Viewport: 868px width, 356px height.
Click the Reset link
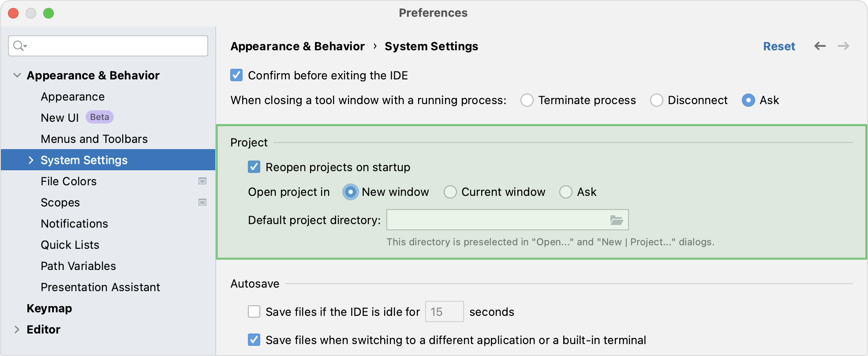779,46
